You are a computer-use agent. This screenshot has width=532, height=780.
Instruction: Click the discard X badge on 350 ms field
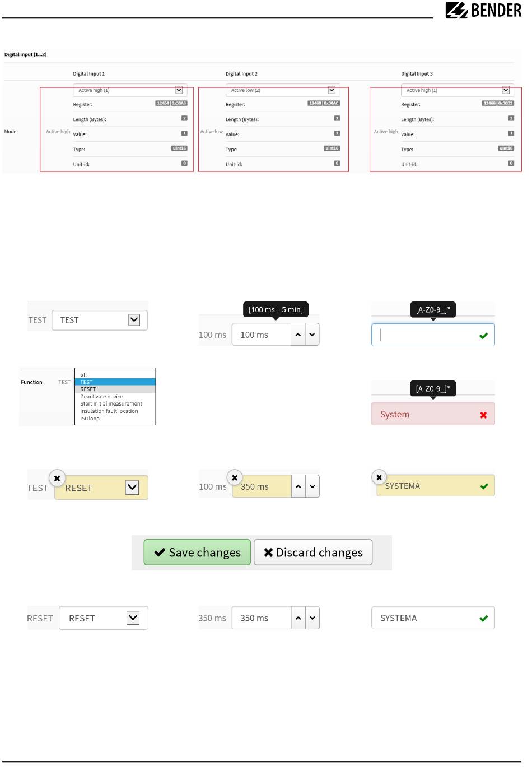(235, 477)
